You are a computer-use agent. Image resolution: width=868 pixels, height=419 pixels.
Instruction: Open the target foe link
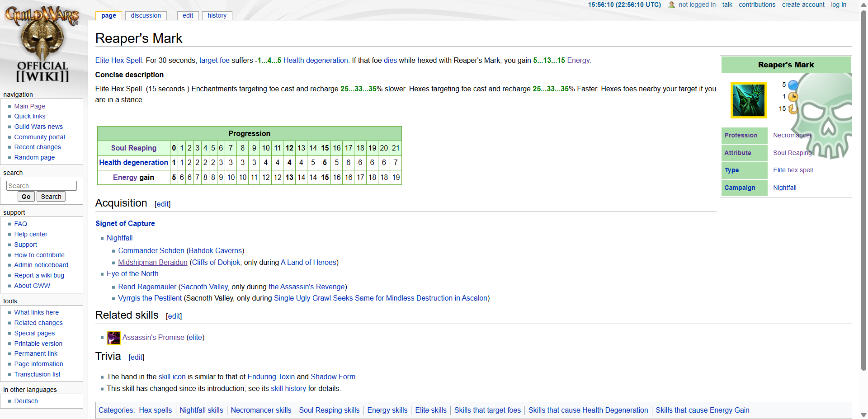[214, 61]
